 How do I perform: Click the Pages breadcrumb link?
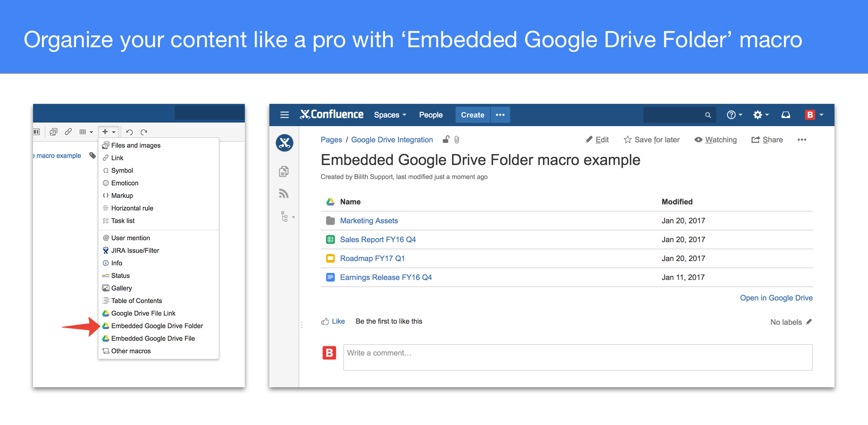pyautogui.click(x=331, y=140)
